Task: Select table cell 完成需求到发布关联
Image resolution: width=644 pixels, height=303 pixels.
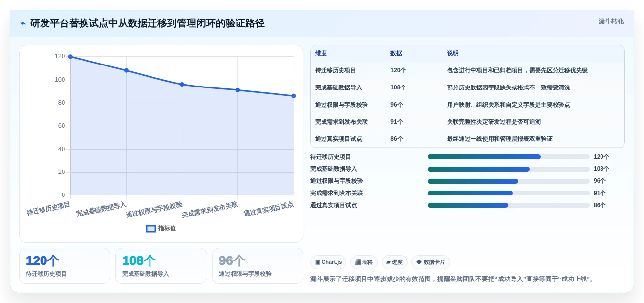Action: [x=342, y=122]
